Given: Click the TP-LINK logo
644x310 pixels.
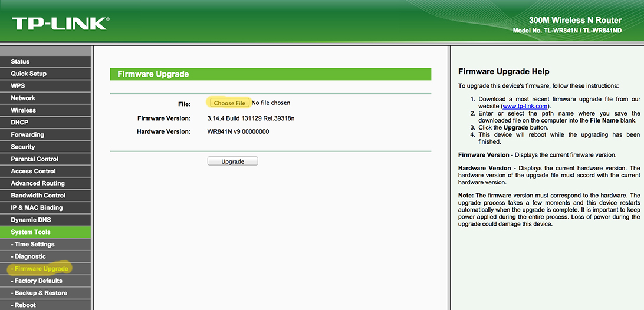Looking at the screenshot, I should click(60, 24).
